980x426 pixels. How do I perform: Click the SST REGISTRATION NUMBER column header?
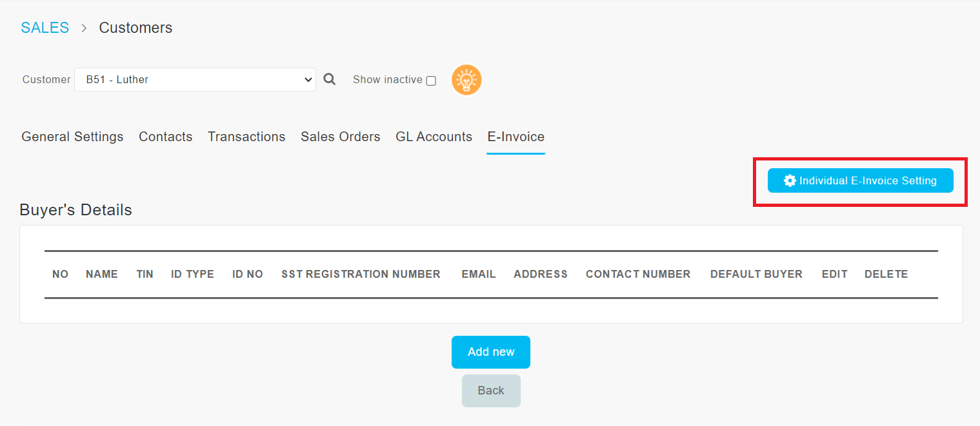coord(361,274)
